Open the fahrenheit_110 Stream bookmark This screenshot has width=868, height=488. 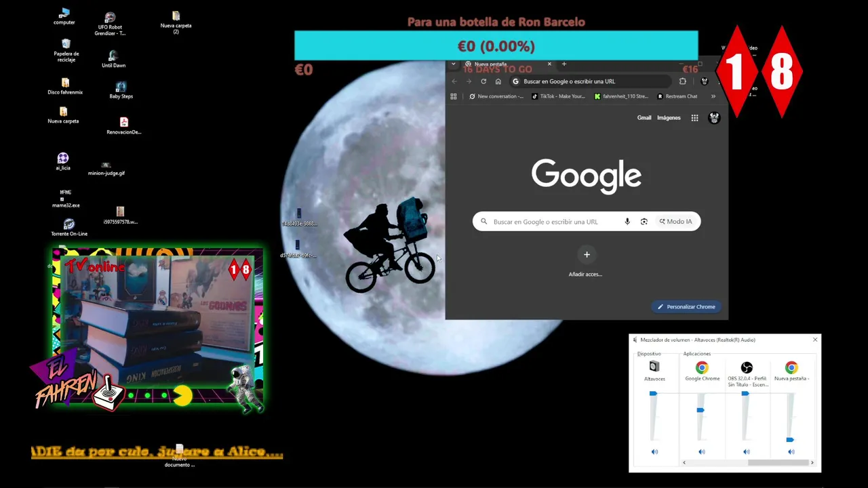621,96
